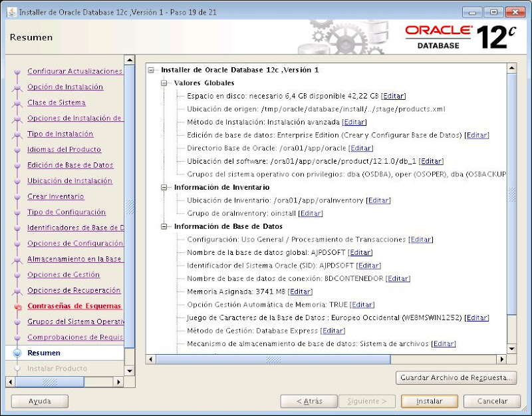Go to the Opción de Instalación step

(x=65, y=87)
